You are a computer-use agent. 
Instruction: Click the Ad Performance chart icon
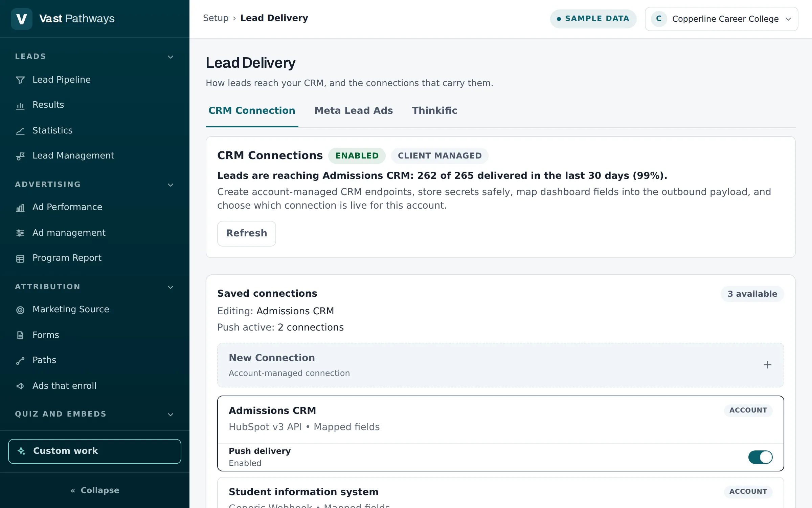coord(20,207)
